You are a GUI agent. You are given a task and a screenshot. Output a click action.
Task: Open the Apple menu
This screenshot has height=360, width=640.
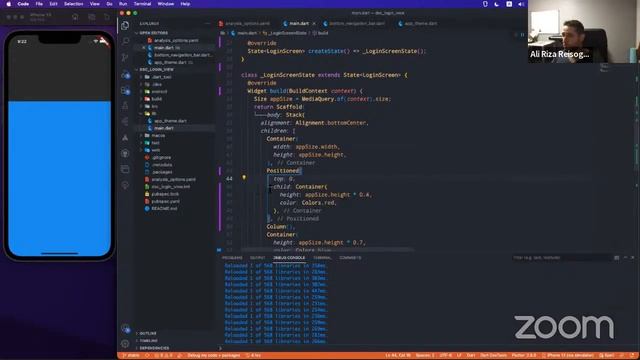click(x=8, y=4)
